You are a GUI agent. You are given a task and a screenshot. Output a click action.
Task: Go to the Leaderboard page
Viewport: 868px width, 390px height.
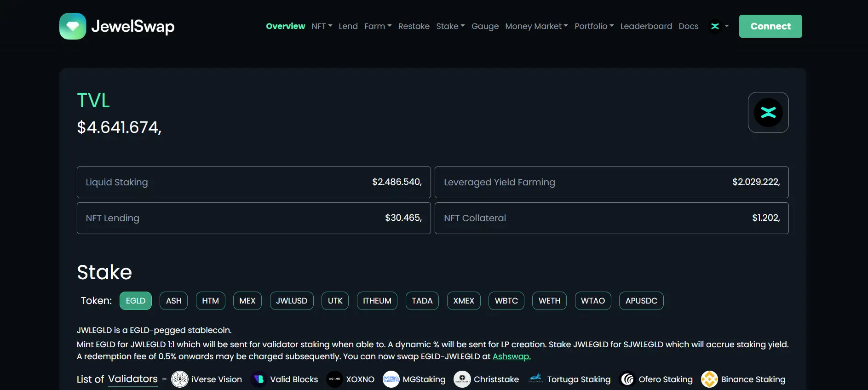coord(646,26)
